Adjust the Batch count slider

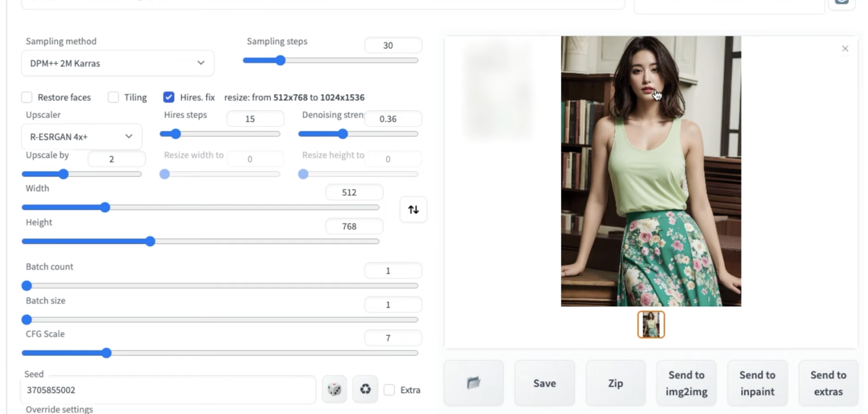(220, 286)
